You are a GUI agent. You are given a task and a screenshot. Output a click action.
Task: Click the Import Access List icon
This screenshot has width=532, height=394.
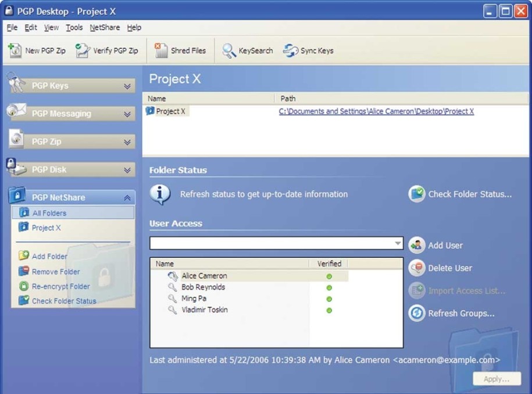coord(417,290)
